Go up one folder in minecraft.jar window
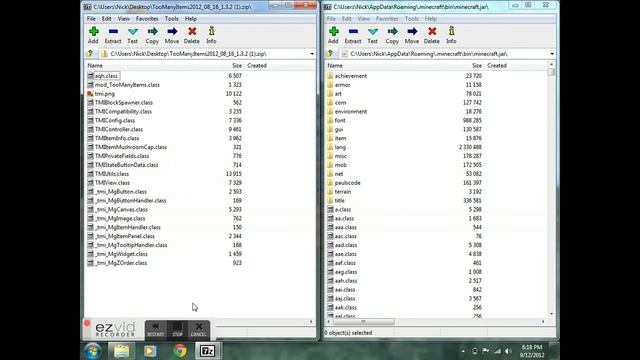Image resolution: width=640 pixels, height=360 pixels. [x=331, y=53]
